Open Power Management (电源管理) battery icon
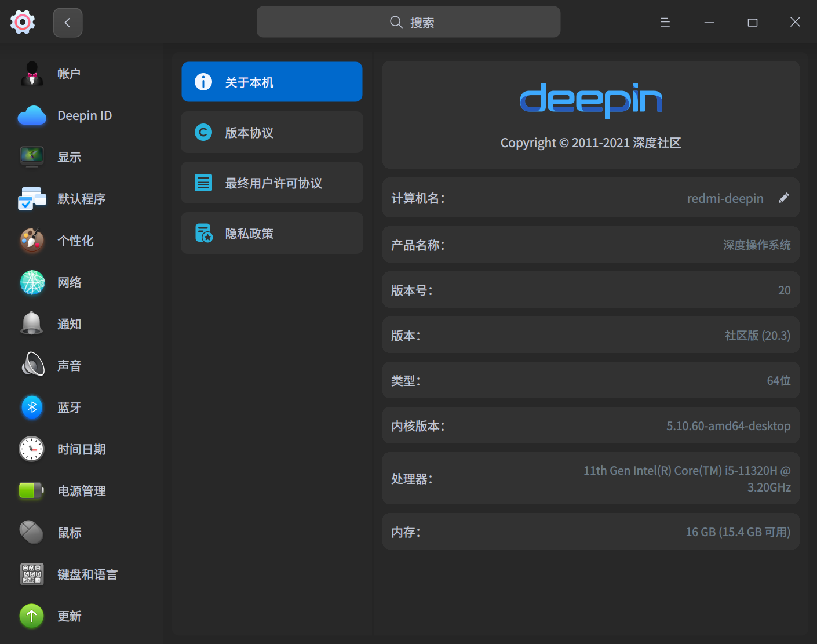Screen dimensions: 817x644 [x=32, y=491]
